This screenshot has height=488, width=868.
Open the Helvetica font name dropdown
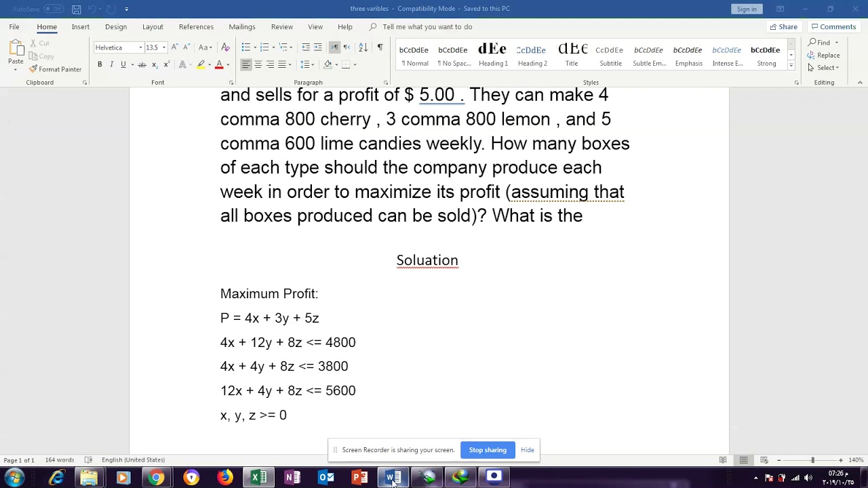tap(140, 47)
